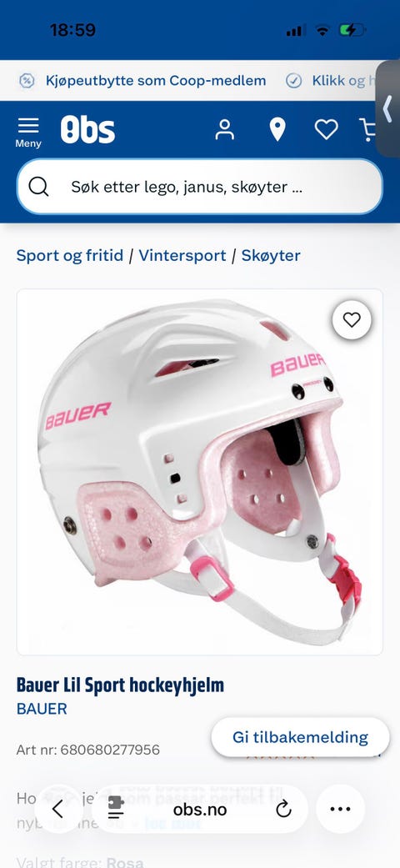The height and width of the screenshot is (868, 400).
Task: Open the Meny hamburger menu
Action: pos(28,133)
